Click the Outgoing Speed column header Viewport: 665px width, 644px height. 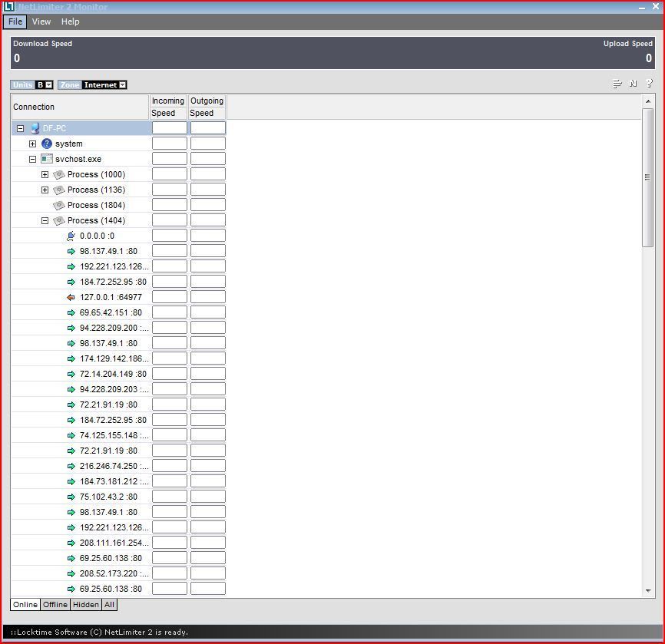(207, 107)
